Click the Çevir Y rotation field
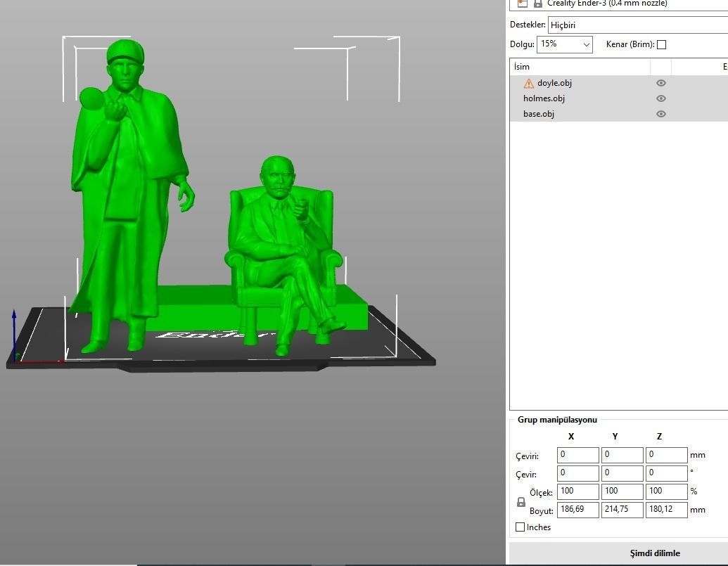 point(622,473)
